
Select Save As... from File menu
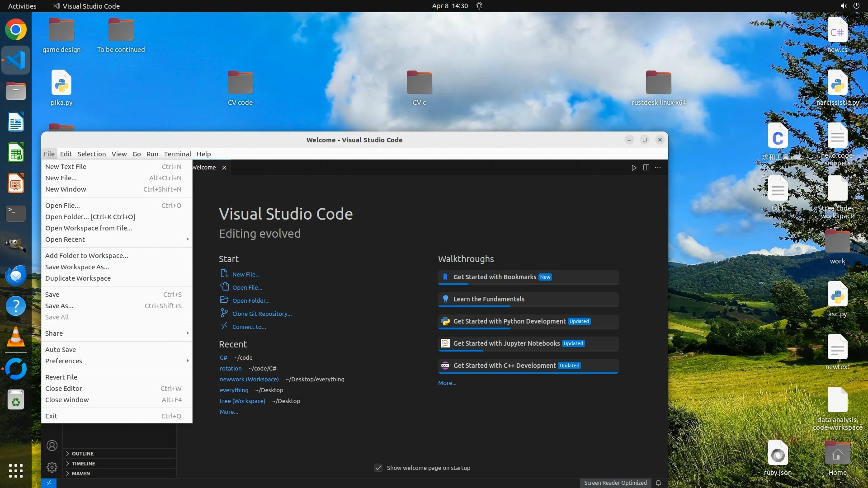(59, 306)
